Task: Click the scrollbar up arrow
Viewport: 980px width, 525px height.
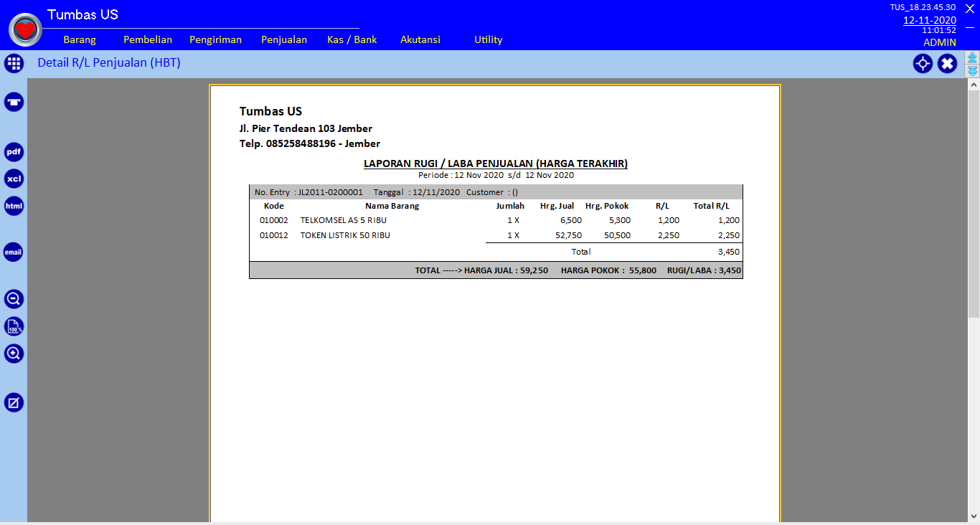Action: coord(974,85)
